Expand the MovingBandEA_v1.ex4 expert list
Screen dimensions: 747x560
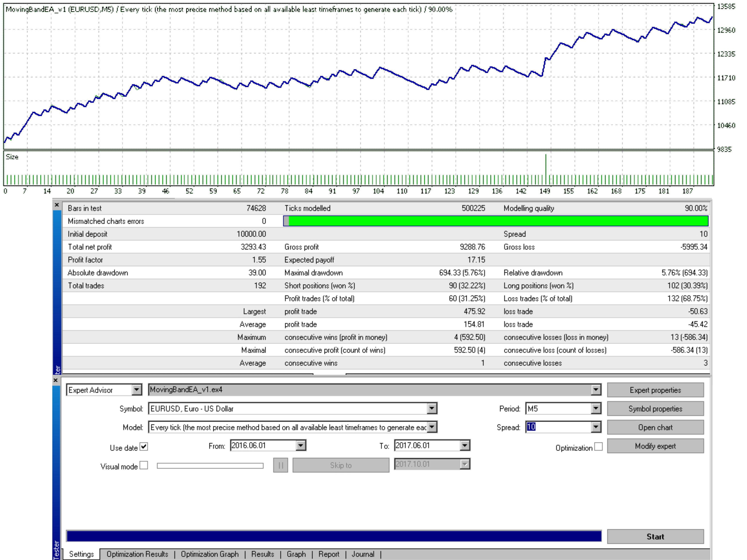[x=596, y=390]
